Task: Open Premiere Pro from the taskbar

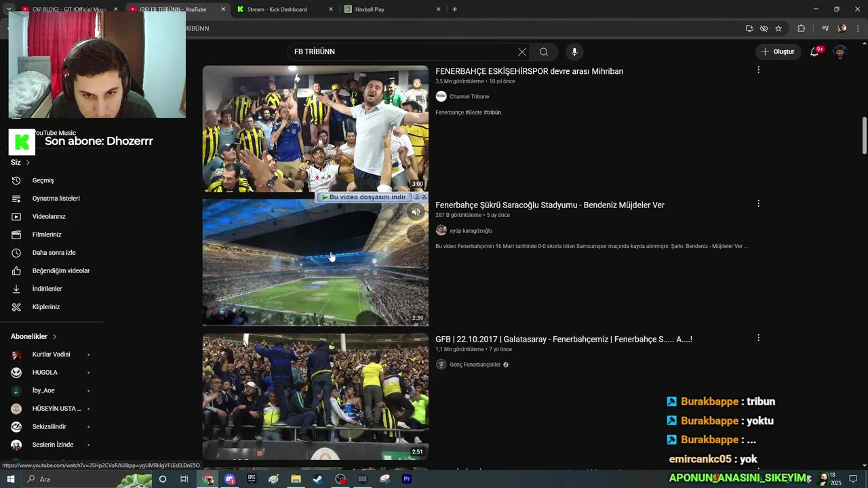Action: [x=407, y=479]
